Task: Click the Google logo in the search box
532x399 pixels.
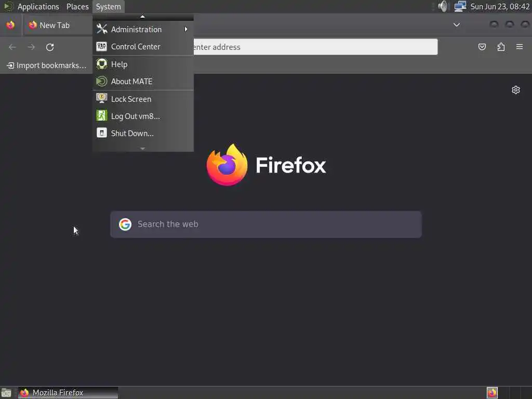Action: [125, 224]
